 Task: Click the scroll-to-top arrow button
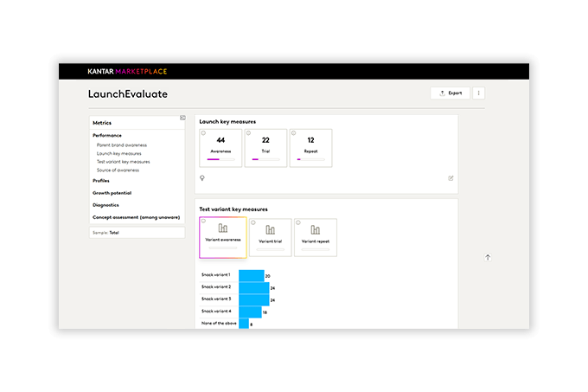(x=488, y=257)
